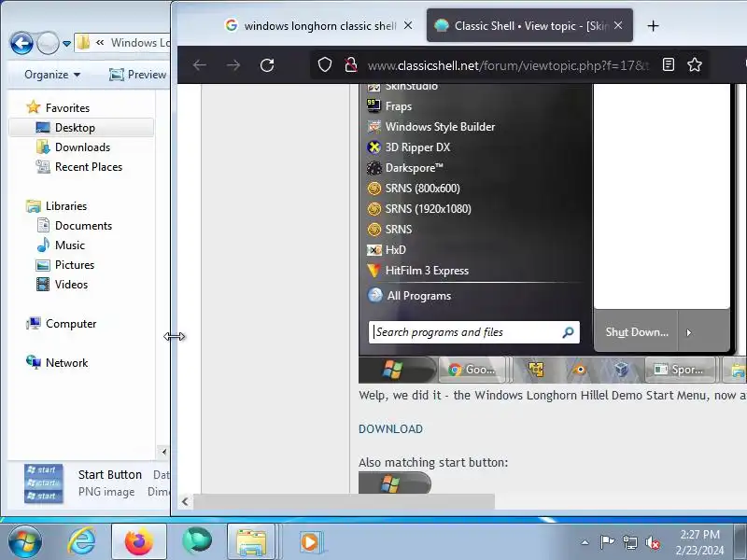Switch to the Google search tab in Firefox

[x=313, y=26]
